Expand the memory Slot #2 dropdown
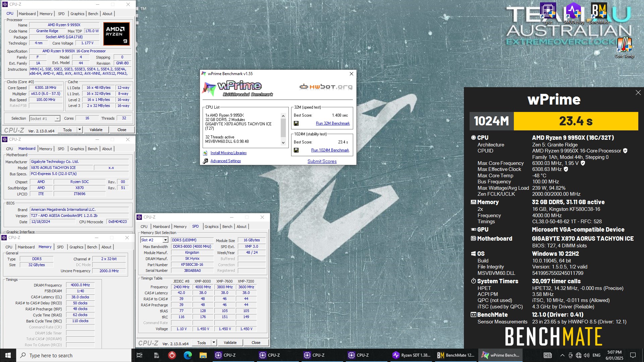The width and height of the screenshot is (644, 362). click(x=166, y=240)
